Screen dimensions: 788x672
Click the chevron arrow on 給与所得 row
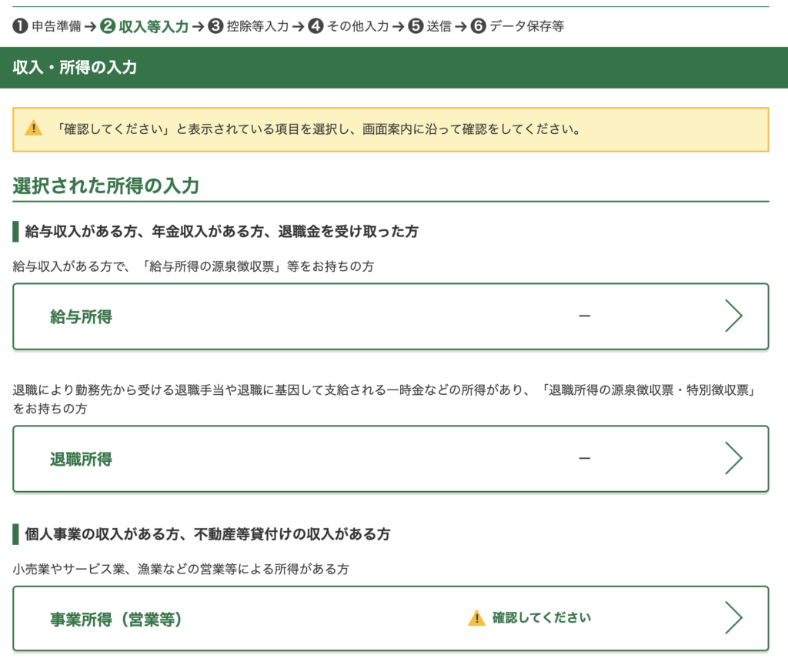click(733, 316)
